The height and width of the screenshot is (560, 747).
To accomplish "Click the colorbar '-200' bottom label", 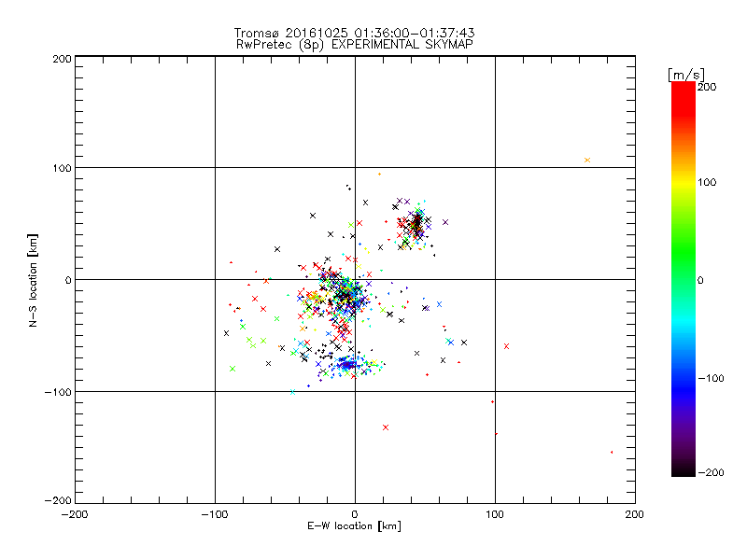I will [x=711, y=472].
